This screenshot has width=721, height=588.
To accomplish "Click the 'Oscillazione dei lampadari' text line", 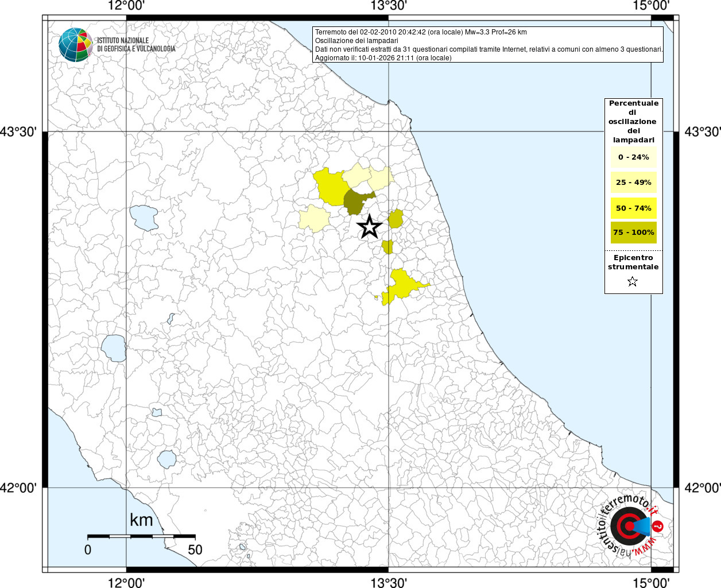I will click(x=356, y=41).
